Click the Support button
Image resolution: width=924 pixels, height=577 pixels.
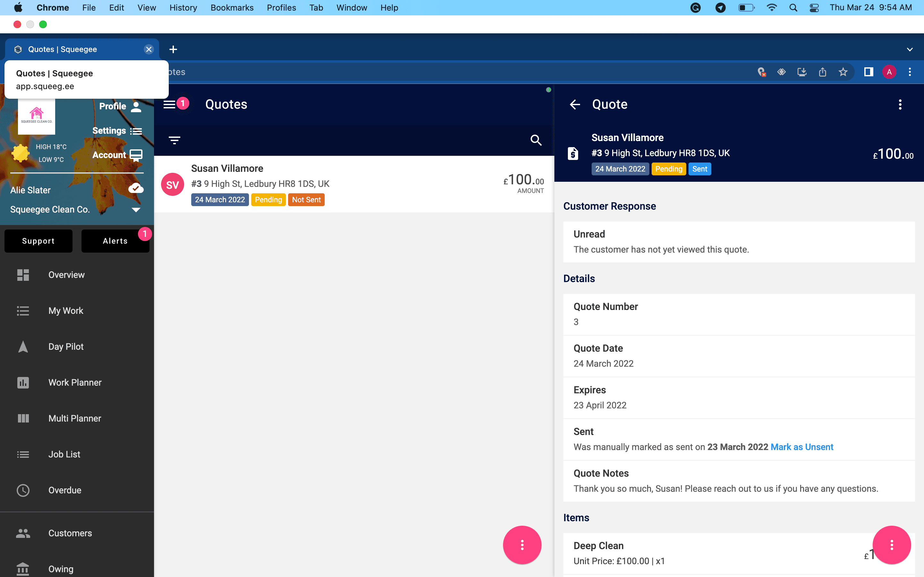38,241
